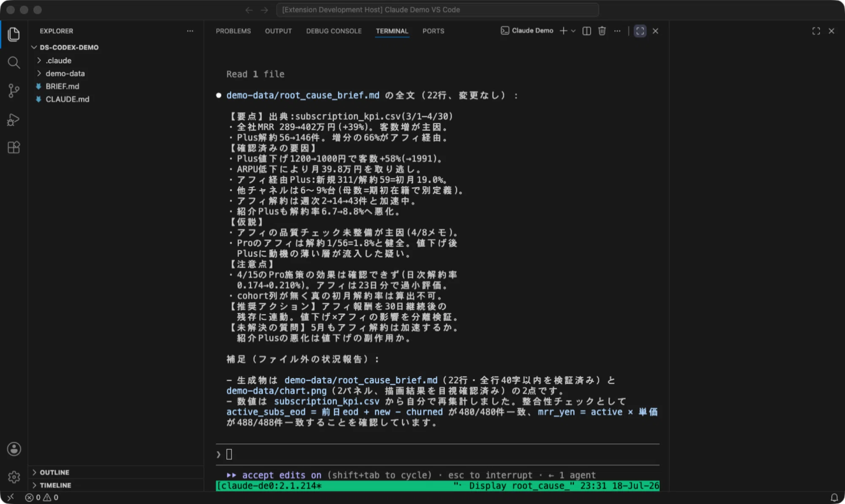845x504 pixels.
Task: Click the subscription_kpi.csv link in terminal
Action: [327, 401]
